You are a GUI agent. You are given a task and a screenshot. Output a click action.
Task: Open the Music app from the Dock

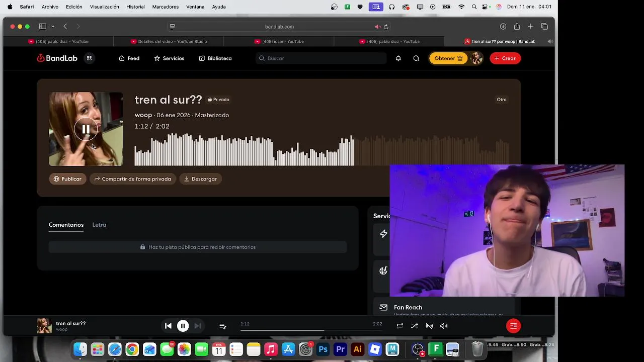click(271, 349)
